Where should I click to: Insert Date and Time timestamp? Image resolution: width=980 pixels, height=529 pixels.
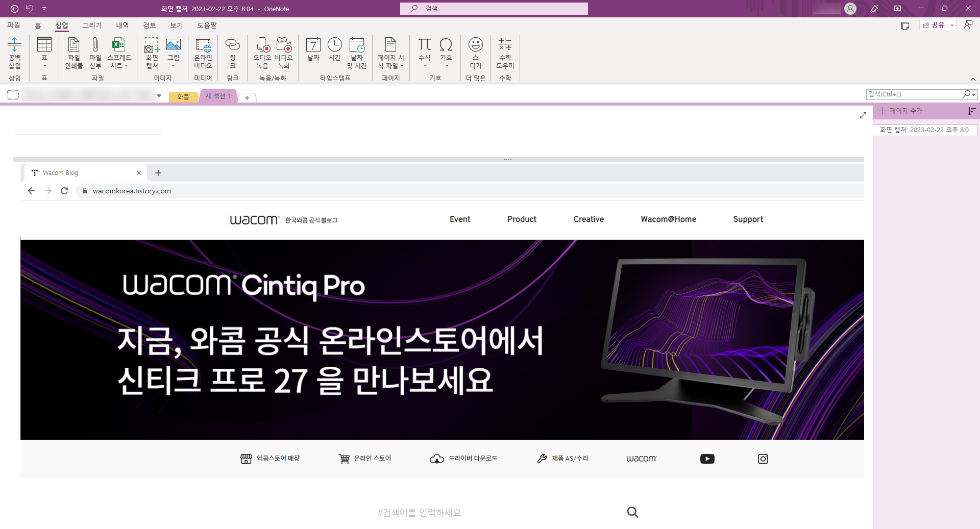point(357,53)
